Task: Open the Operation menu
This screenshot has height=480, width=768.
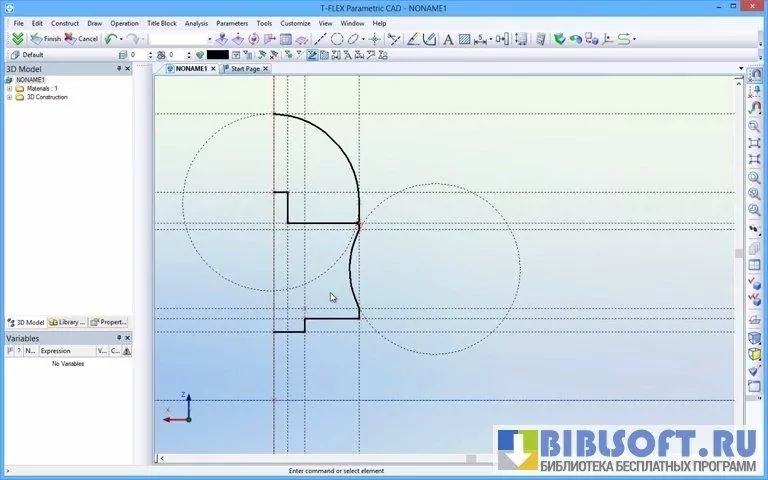Action: (x=124, y=22)
